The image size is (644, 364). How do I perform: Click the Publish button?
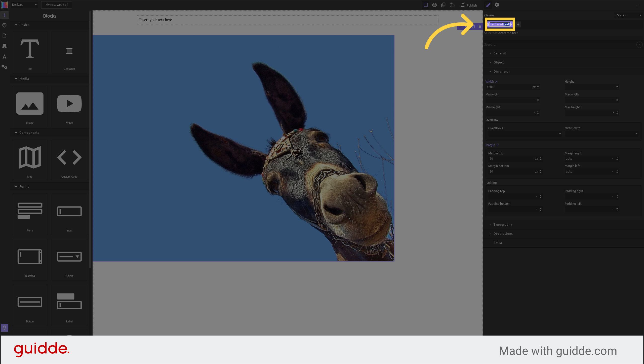coord(469,5)
